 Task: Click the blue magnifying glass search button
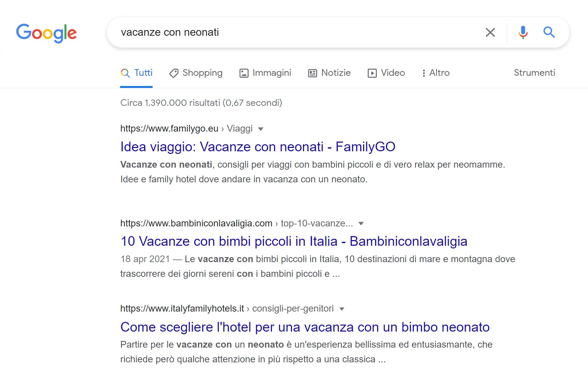pyautogui.click(x=549, y=32)
